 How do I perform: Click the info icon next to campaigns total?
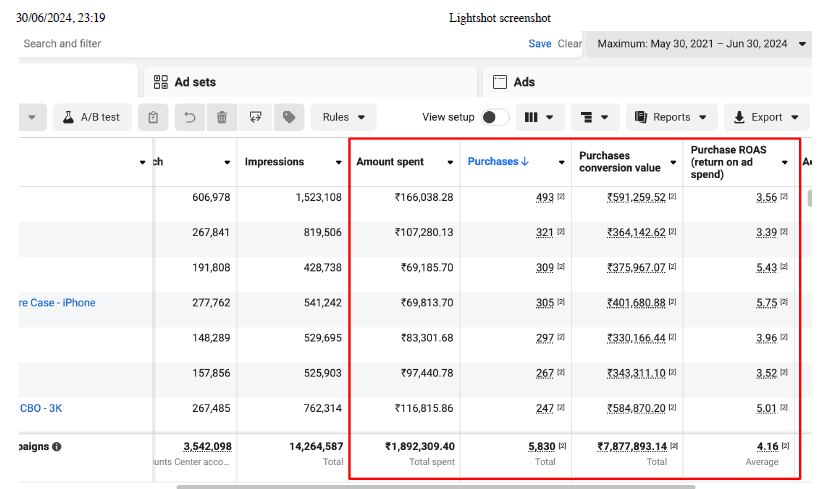coord(56,446)
